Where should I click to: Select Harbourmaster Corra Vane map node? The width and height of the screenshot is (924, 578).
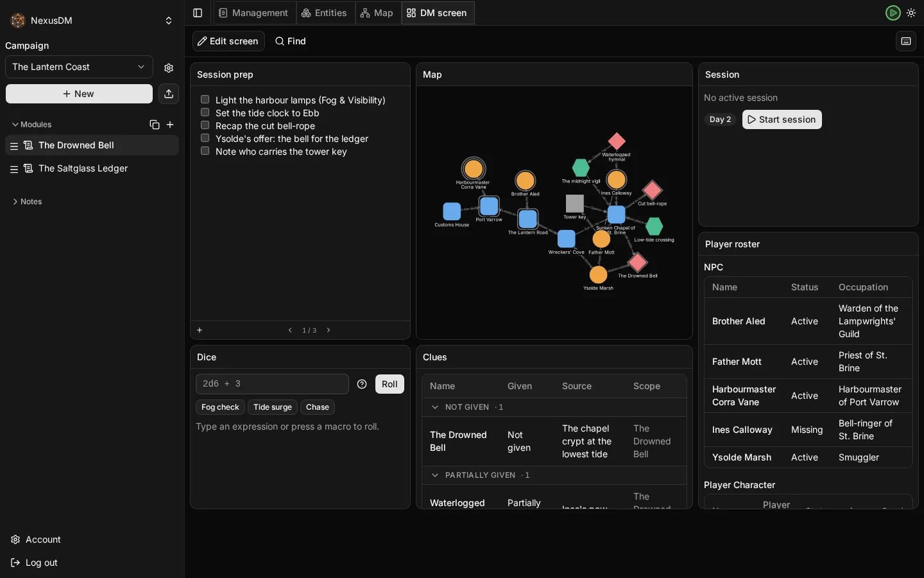(474, 169)
